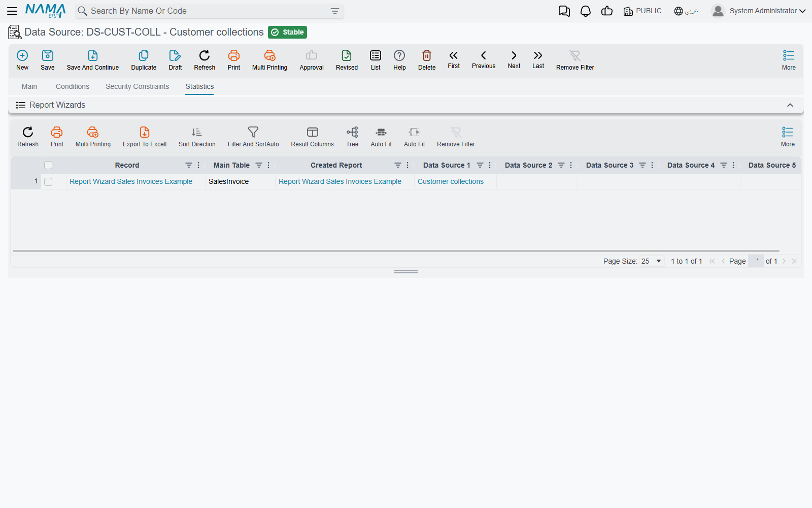Viewport: 812px width, 508px height.
Task: Open the chat messages icon
Action: (564, 11)
